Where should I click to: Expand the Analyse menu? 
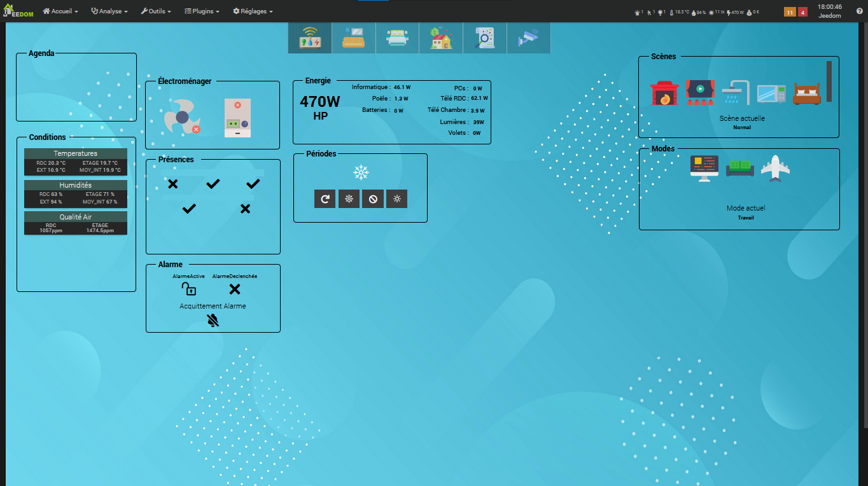coord(109,11)
